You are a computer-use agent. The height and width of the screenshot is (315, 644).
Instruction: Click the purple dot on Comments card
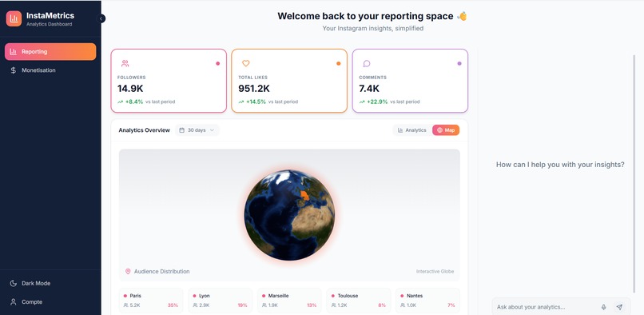pos(459,63)
